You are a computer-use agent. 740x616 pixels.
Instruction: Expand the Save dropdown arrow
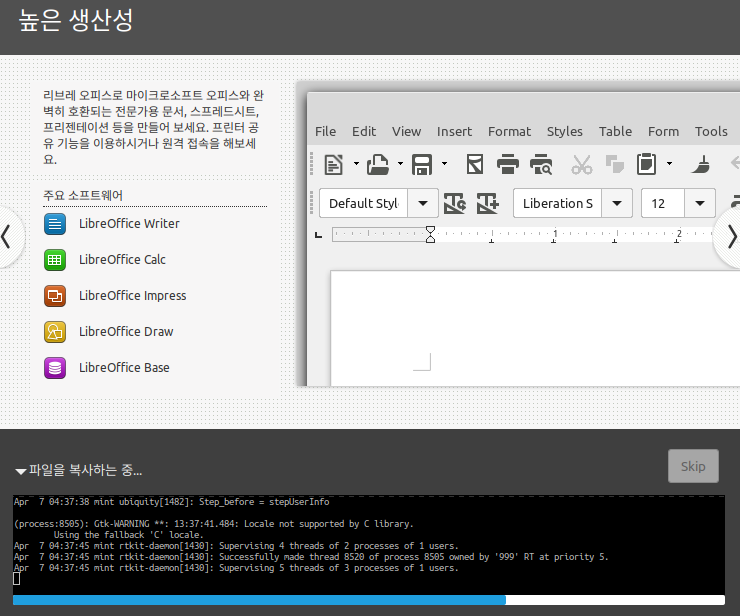coord(444,164)
